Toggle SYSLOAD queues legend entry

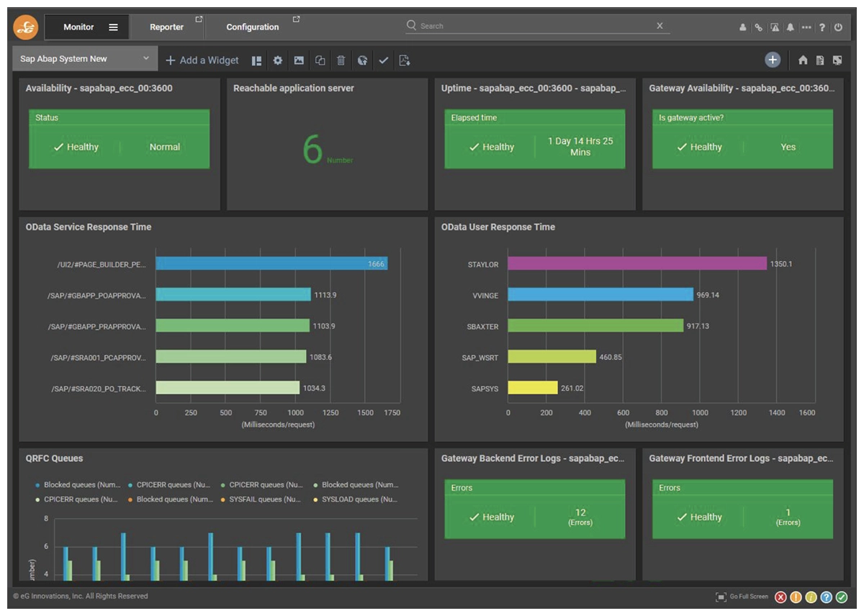point(355,499)
